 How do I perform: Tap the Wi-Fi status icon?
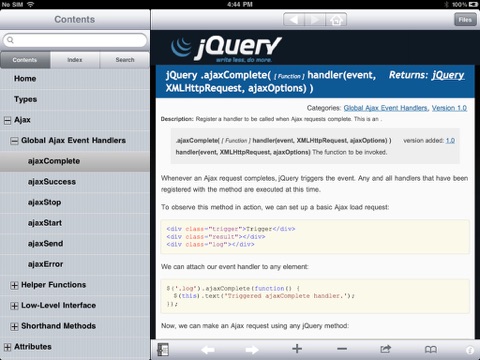click(30, 4)
